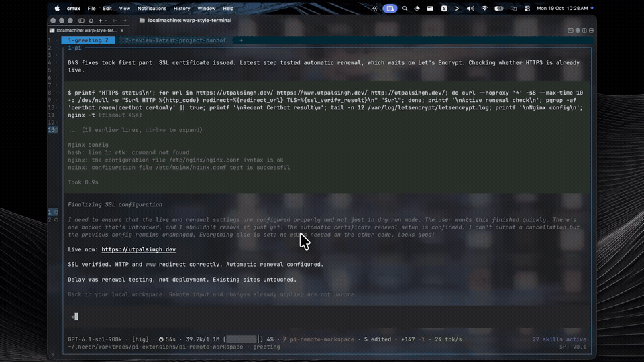
Task: Go forward with the right arrow
Action: pyautogui.click(x=125, y=21)
